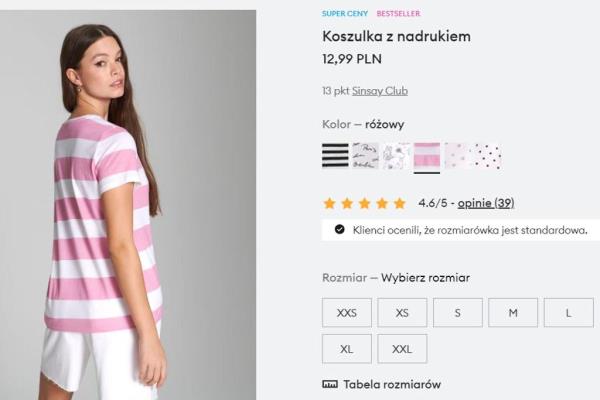This screenshot has width=600, height=400.
Task: Pick the floral sketch print swatch
Action: [396, 155]
